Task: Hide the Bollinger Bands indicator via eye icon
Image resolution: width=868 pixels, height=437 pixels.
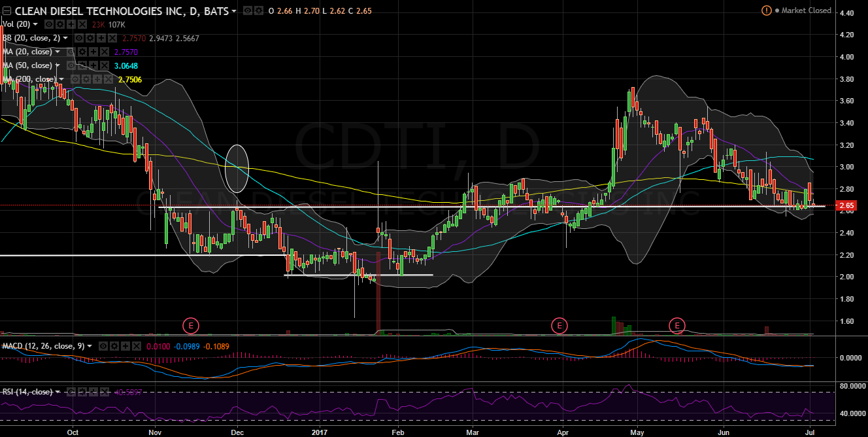Action: (x=79, y=39)
